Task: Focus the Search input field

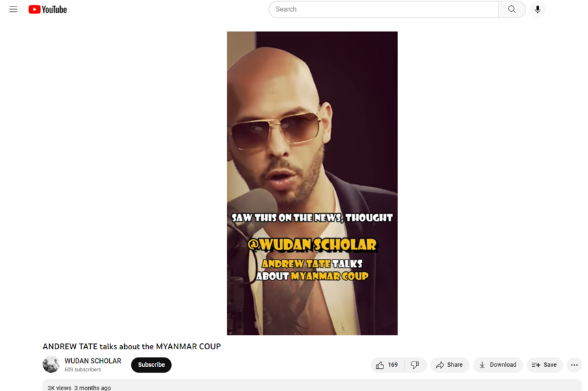Action: click(x=384, y=9)
